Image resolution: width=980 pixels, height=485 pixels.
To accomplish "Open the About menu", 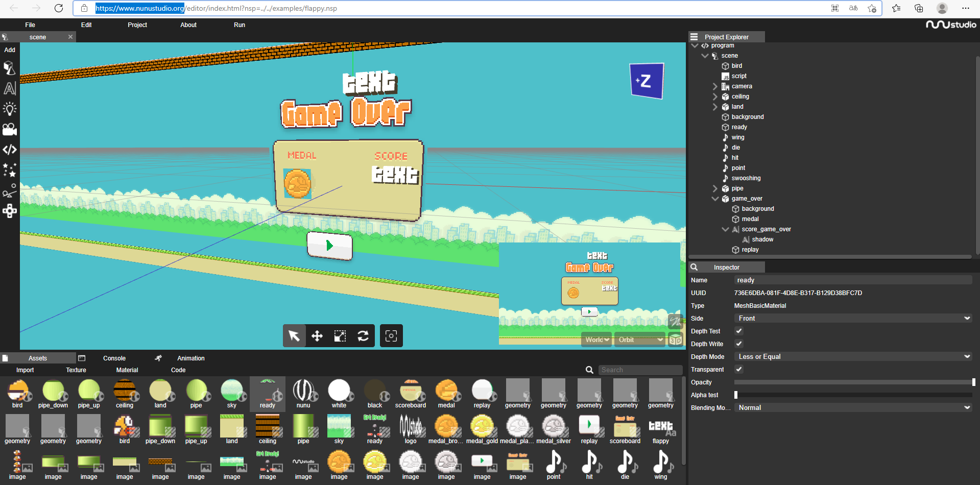I will click(188, 25).
